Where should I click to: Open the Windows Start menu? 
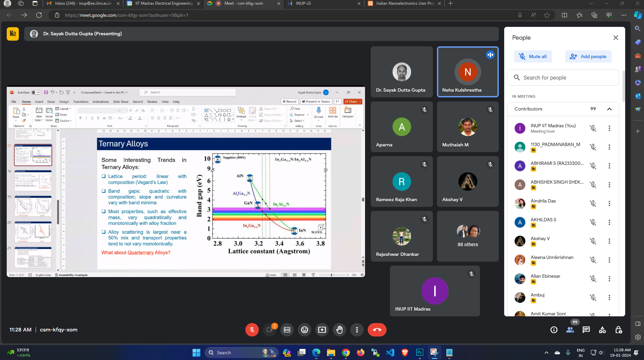coord(196,353)
